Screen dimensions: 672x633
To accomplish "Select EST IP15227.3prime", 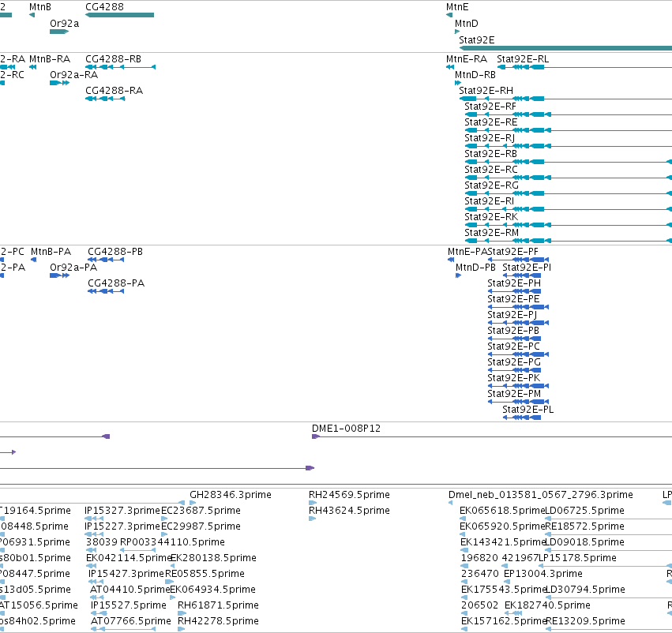I will coord(122,526).
